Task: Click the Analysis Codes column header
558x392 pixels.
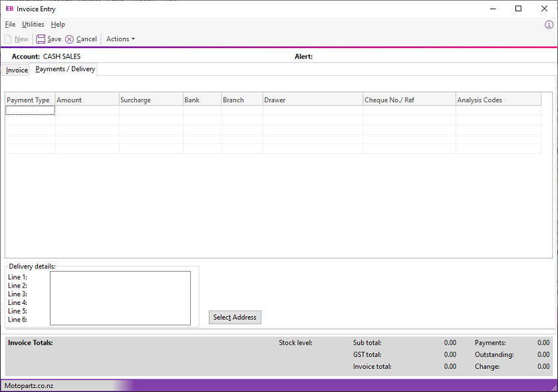Action: 499,100
